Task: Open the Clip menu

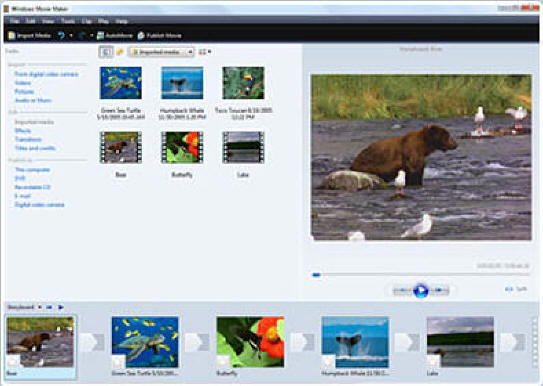Action: click(x=87, y=21)
